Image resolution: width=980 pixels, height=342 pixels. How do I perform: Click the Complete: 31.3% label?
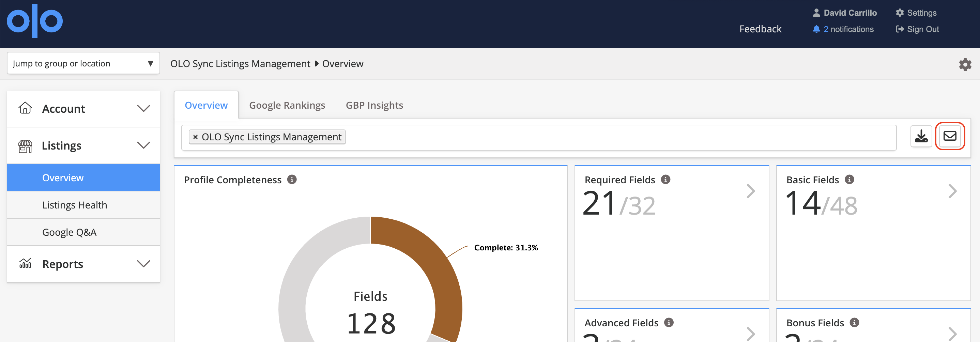point(506,248)
